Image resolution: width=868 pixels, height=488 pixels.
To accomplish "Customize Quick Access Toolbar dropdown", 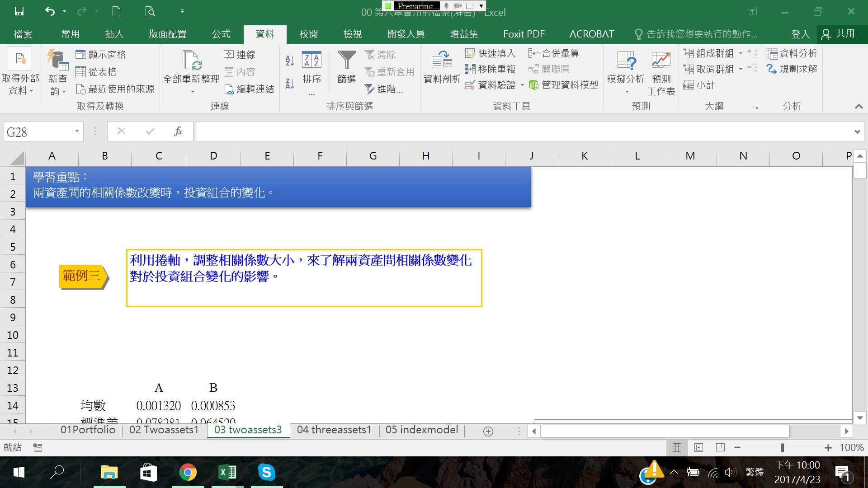I will click(x=182, y=11).
